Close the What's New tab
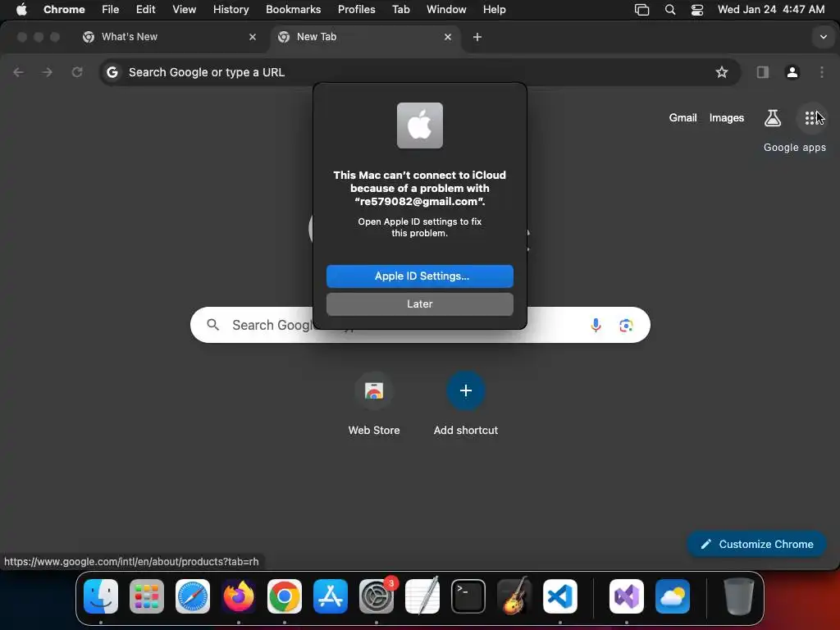The width and height of the screenshot is (840, 630). (253, 37)
